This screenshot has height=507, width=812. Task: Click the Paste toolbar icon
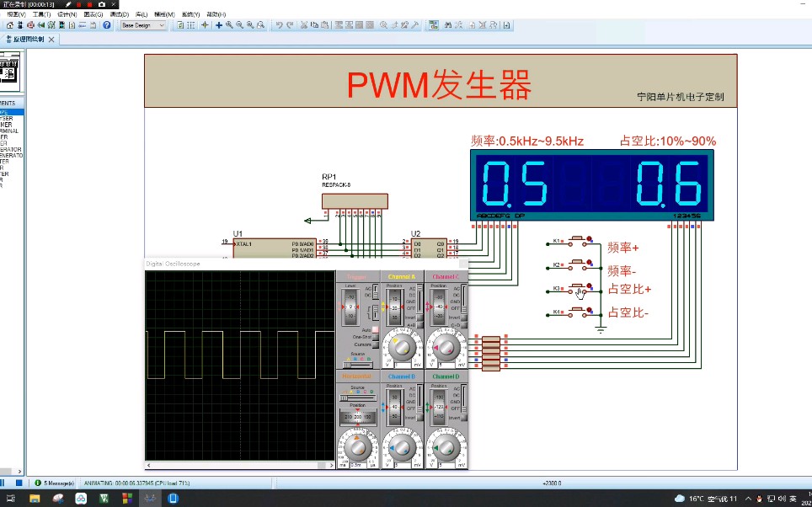point(323,25)
